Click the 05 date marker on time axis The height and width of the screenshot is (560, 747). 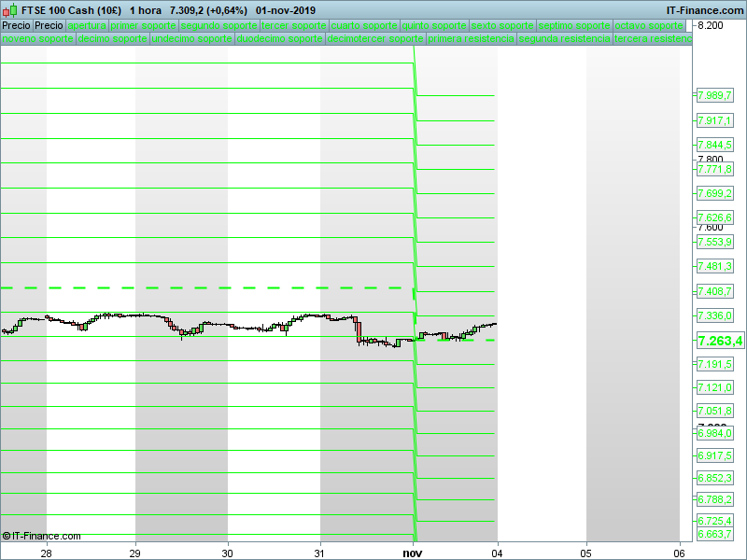coord(586,553)
